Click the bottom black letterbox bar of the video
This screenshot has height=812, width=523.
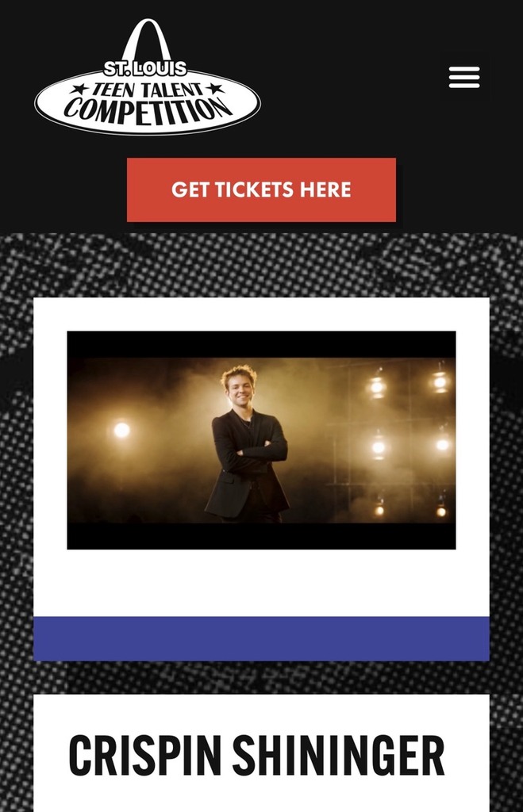pyautogui.click(x=261, y=536)
